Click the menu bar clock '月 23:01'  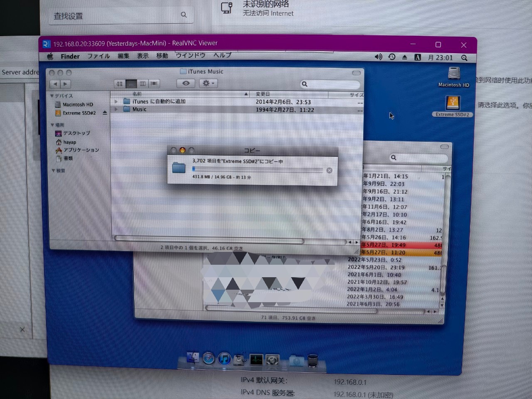440,58
